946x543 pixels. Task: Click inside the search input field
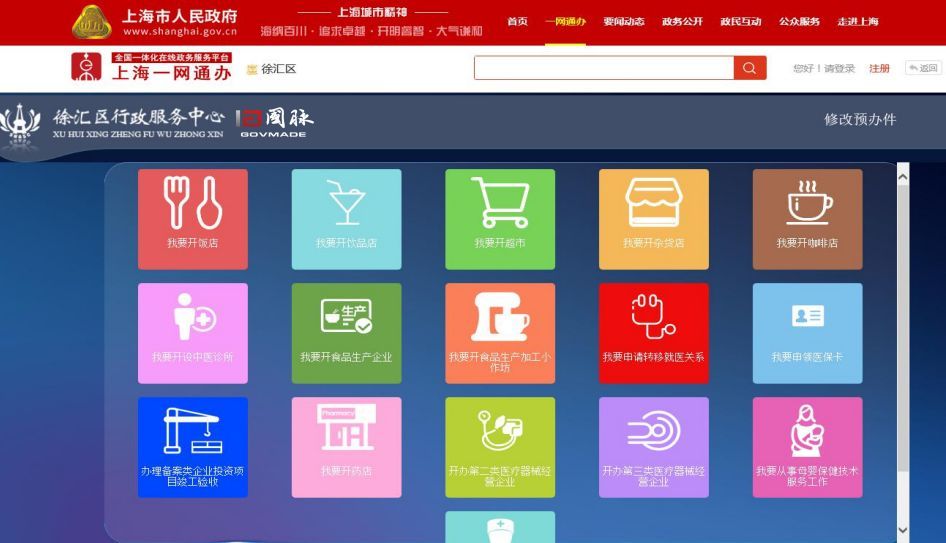603,68
